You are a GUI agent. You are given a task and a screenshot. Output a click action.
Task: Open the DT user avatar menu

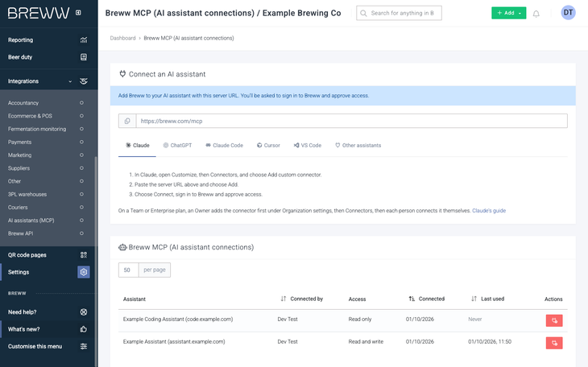(x=568, y=13)
